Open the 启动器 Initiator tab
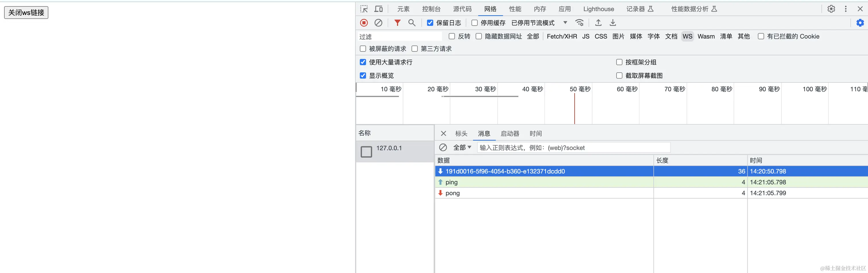Image resolution: width=868 pixels, height=273 pixels. click(510, 133)
